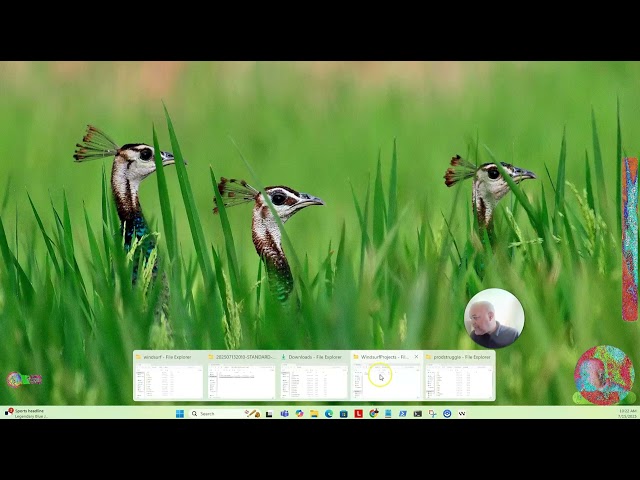Open the Terminal taskbar icon

click(x=418, y=413)
